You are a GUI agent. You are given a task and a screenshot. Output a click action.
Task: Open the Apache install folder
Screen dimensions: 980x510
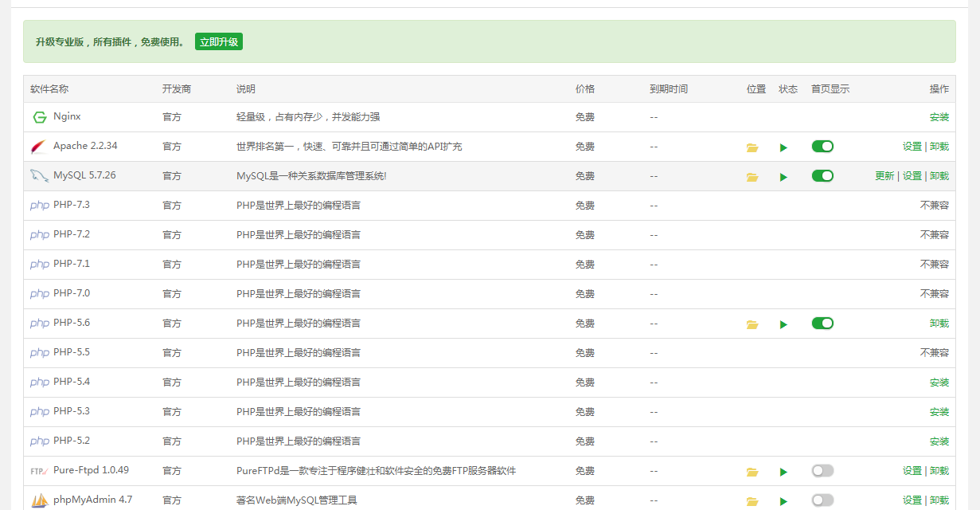752,147
